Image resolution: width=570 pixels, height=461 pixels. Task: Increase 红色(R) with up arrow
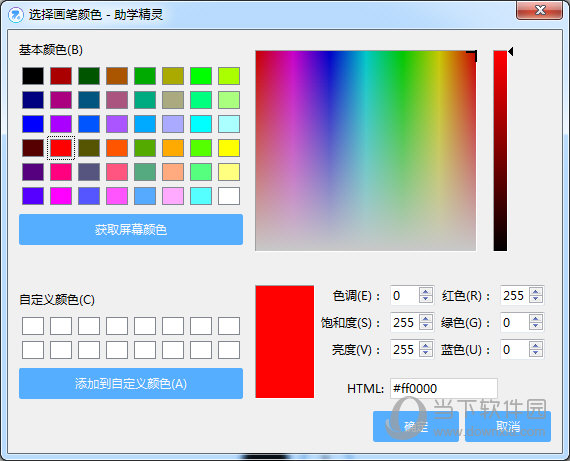coord(536,291)
